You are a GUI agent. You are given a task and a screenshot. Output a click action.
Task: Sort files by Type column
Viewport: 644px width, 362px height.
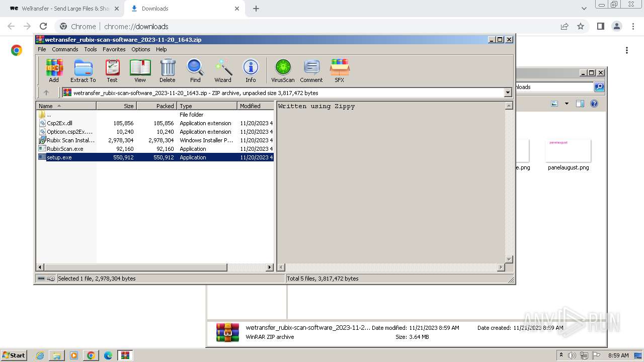[207, 106]
